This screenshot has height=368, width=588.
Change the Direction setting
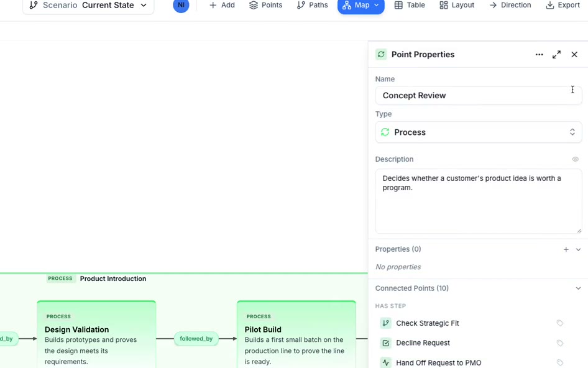(x=510, y=5)
